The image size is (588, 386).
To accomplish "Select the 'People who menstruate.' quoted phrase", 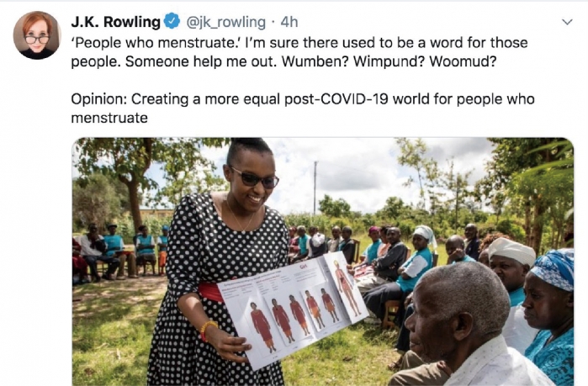I will (x=156, y=43).
